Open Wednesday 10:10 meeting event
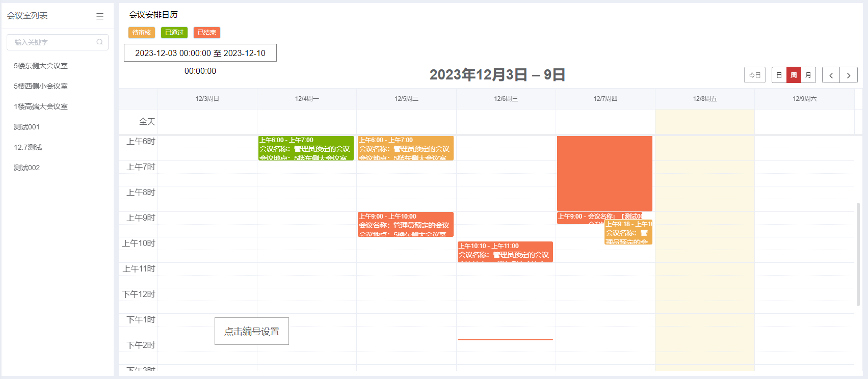Viewport: 868px width, 379px height. point(505,252)
